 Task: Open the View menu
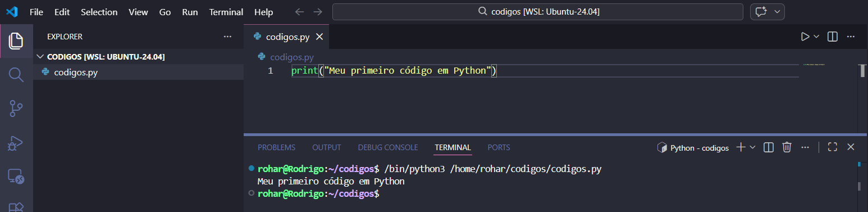click(x=138, y=12)
